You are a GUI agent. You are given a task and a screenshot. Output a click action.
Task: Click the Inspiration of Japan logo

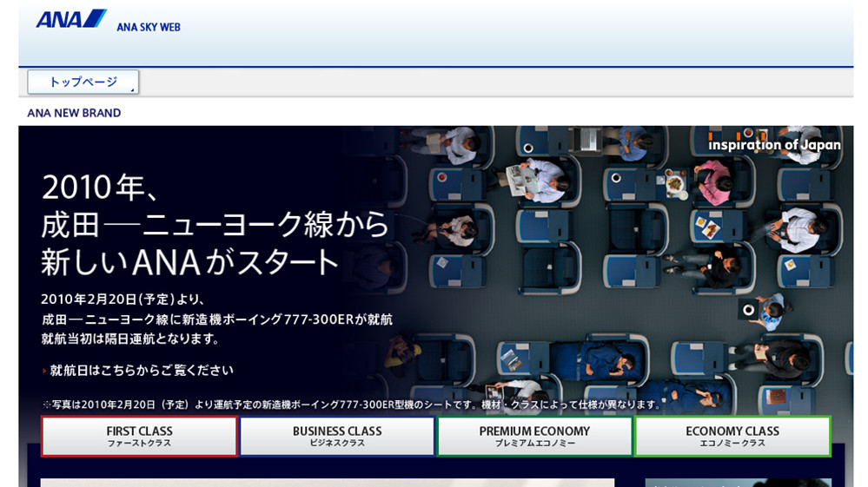[774, 144]
